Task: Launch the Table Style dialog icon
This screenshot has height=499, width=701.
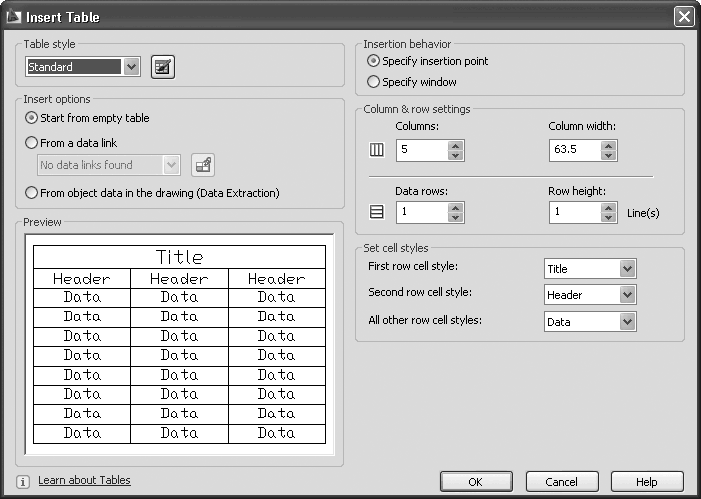Action: 162,67
